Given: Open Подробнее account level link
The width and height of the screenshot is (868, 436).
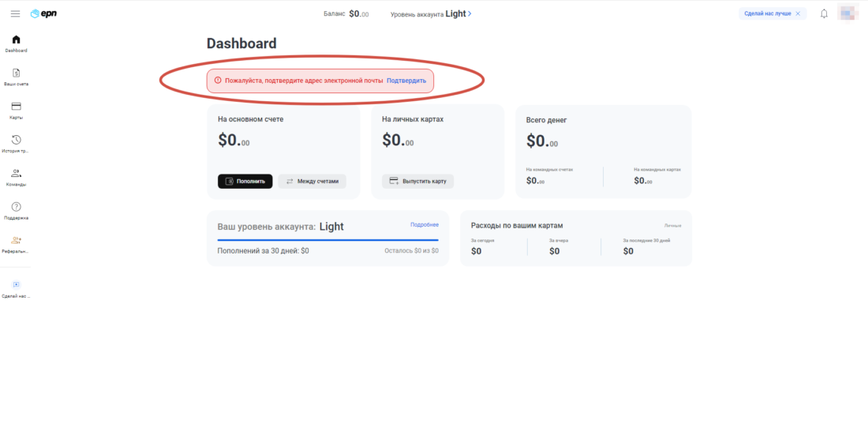Looking at the screenshot, I should 424,225.
